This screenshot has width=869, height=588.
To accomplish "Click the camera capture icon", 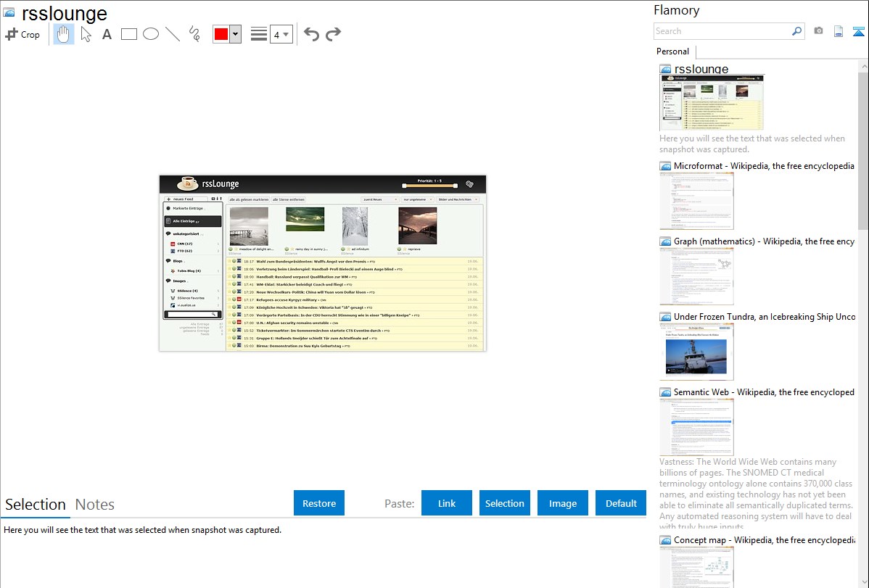I will point(818,31).
